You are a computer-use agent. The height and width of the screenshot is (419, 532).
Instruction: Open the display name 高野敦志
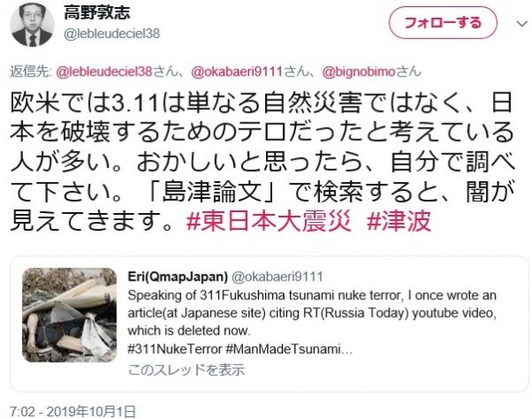[97, 13]
